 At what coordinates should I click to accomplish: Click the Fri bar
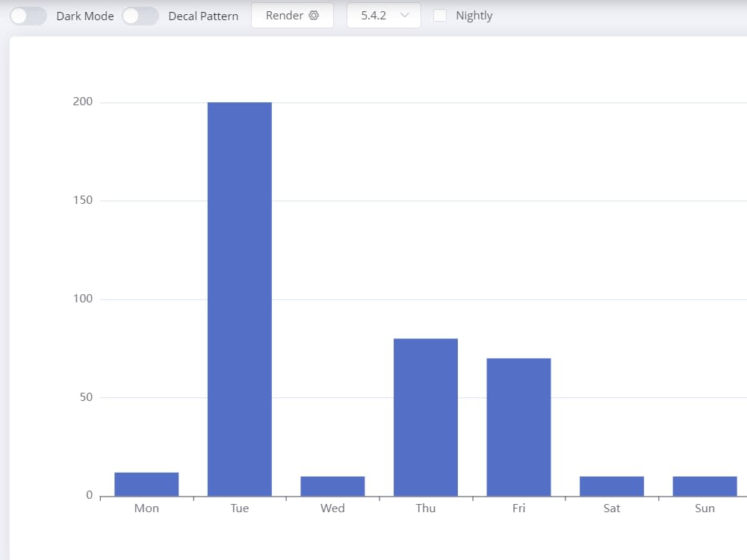pyautogui.click(x=518, y=426)
